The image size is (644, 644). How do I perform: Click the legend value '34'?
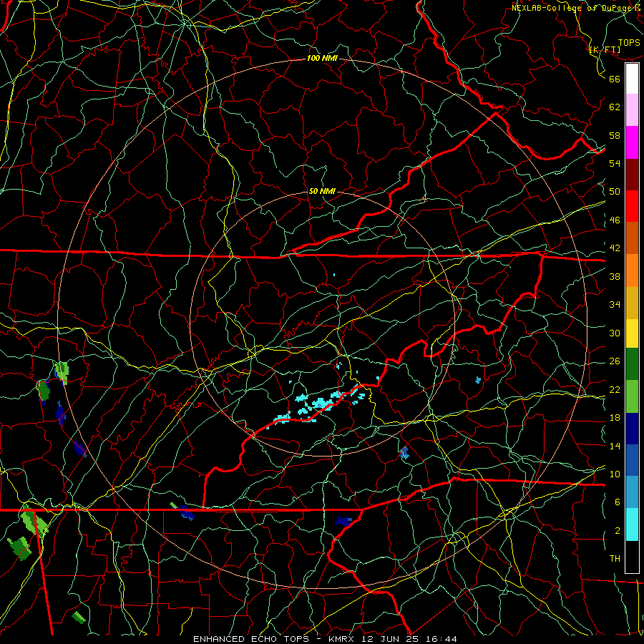pos(615,304)
